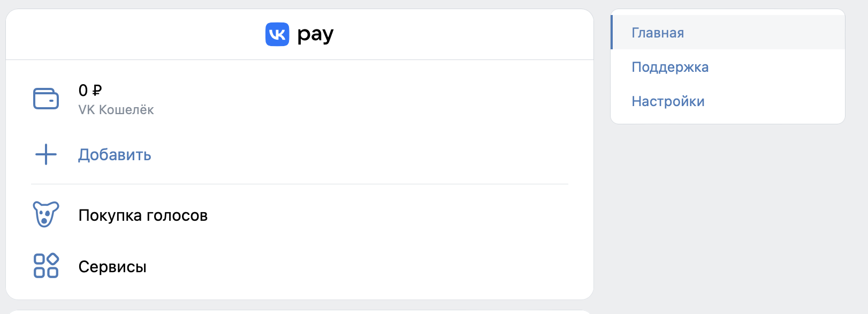
Task: Click blue active marker beside Главная
Action: (612, 33)
